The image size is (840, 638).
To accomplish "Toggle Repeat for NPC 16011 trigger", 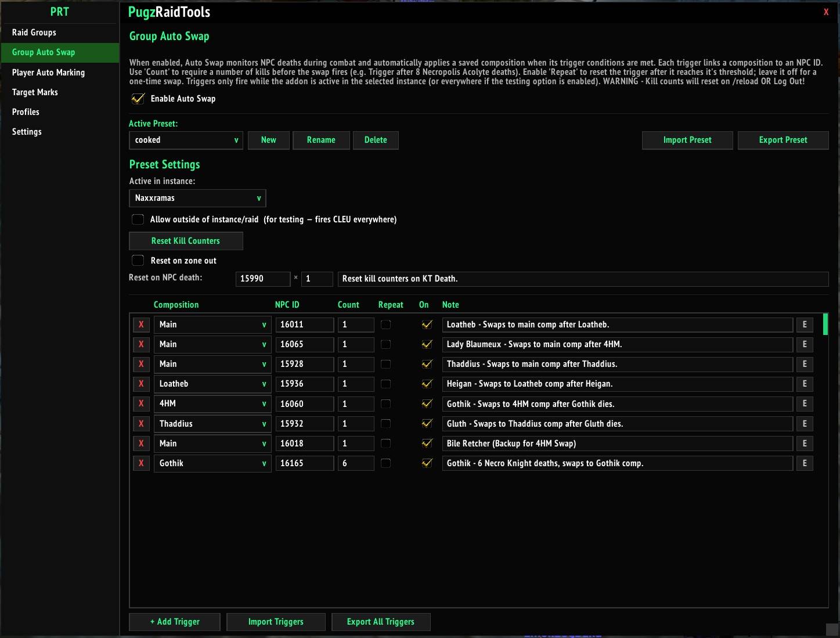I will tap(385, 325).
